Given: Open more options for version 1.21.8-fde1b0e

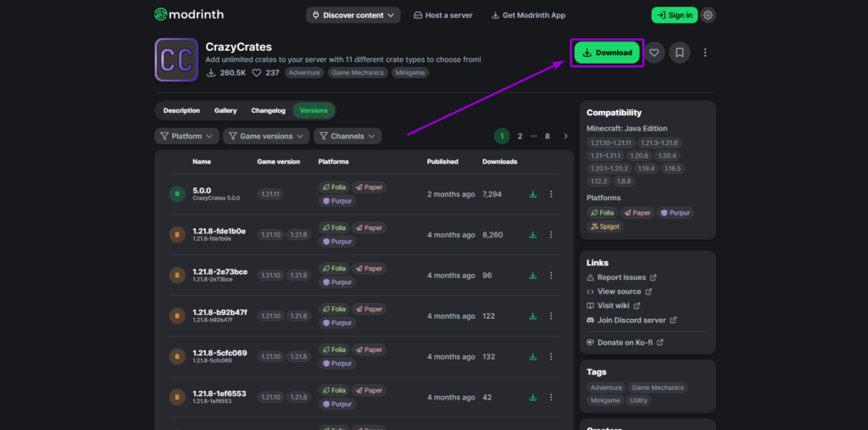Looking at the screenshot, I should point(551,235).
